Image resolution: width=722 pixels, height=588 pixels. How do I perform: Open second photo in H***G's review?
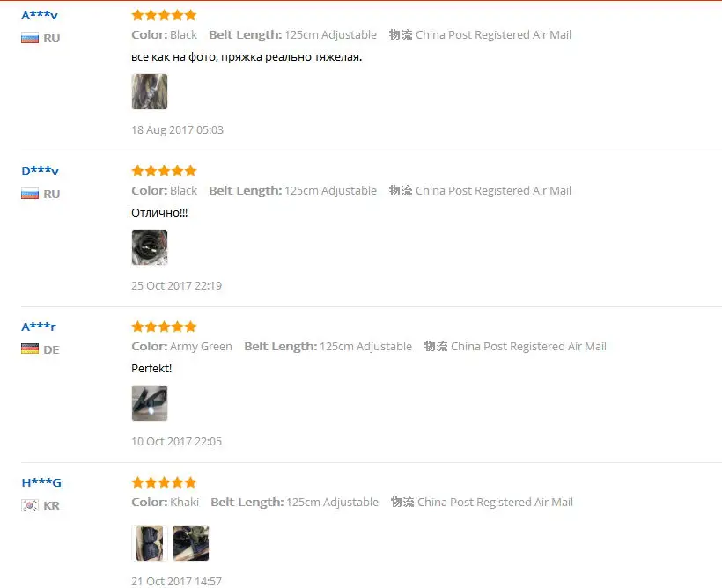[x=191, y=543]
